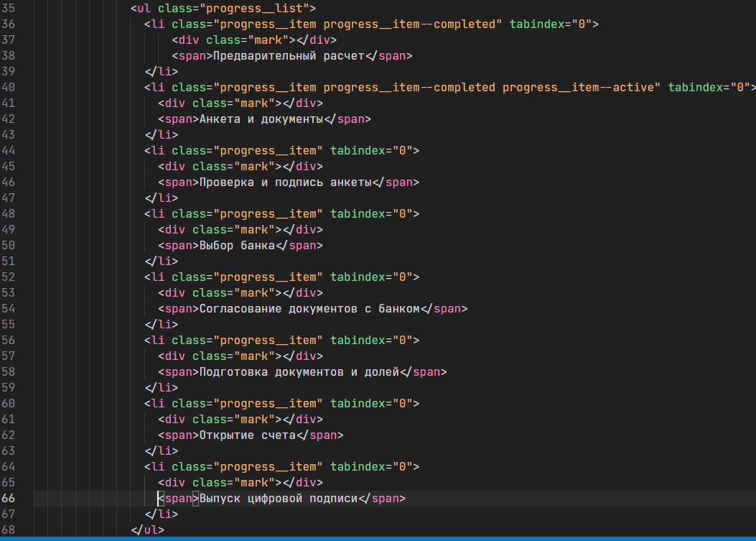The height and width of the screenshot is (541, 756).
Task: Click line number 40 in the gutter
Action: [x=8, y=88]
